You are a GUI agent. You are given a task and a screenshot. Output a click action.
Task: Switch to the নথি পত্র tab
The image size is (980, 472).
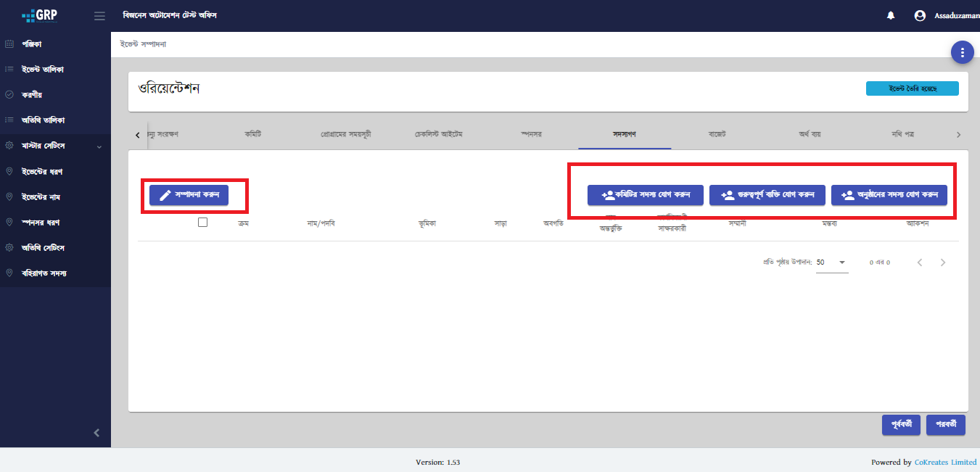(903, 135)
